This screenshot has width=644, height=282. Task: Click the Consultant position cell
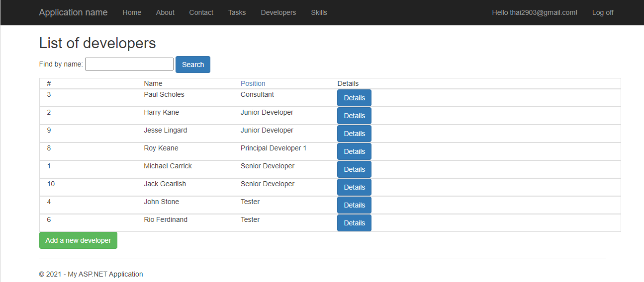(257, 94)
